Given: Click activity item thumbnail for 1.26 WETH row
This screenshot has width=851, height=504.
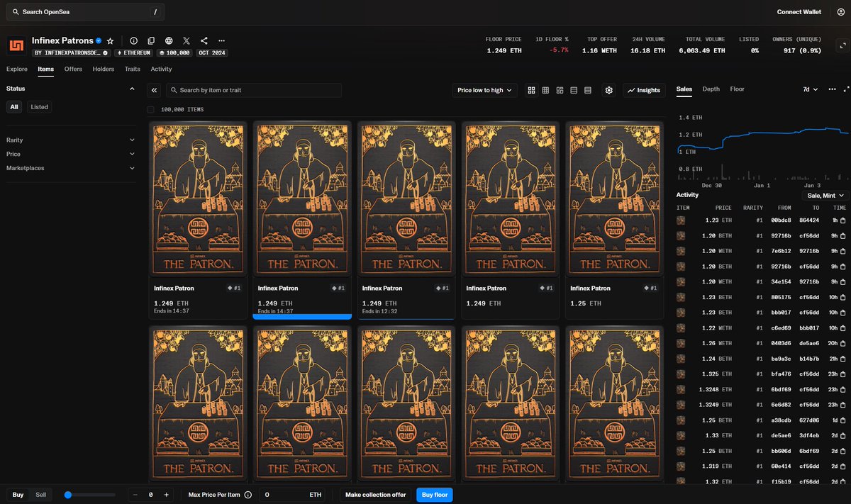Looking at the screenshot, I should 681,343.
